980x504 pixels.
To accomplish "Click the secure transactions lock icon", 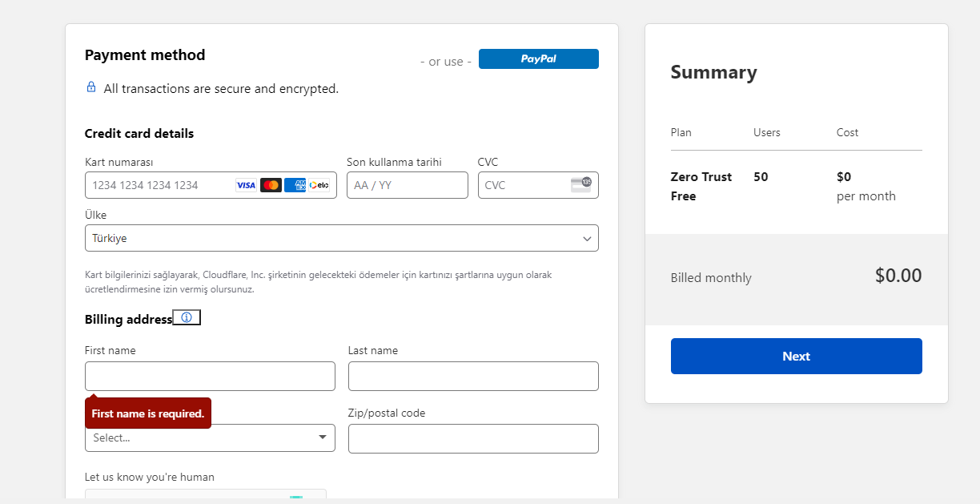I will 91,87.
